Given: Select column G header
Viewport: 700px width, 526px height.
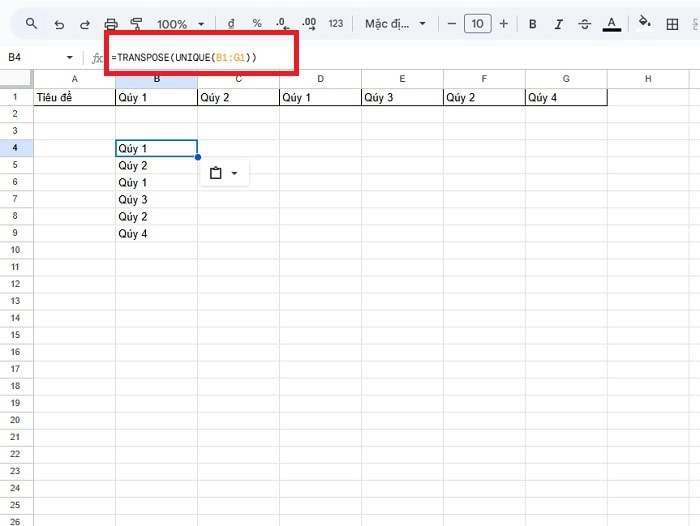Looking at the screenshot, I should (x=566, y=79).
